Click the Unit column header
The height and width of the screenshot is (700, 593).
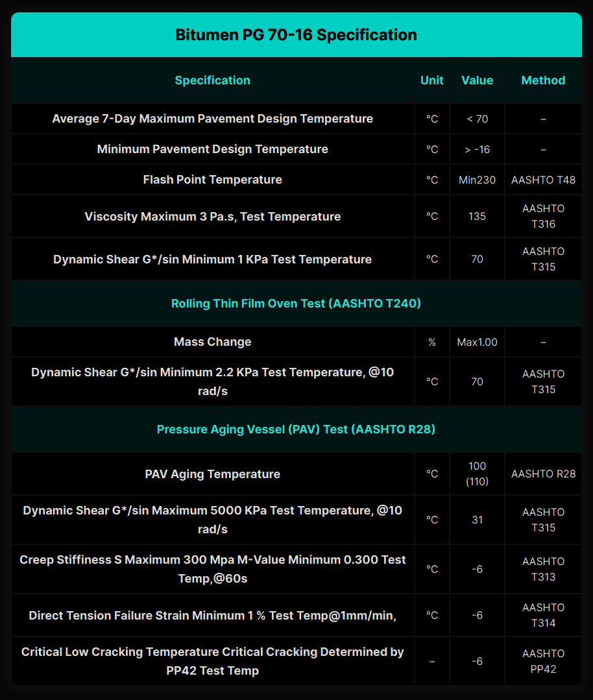tap(431, 80)
